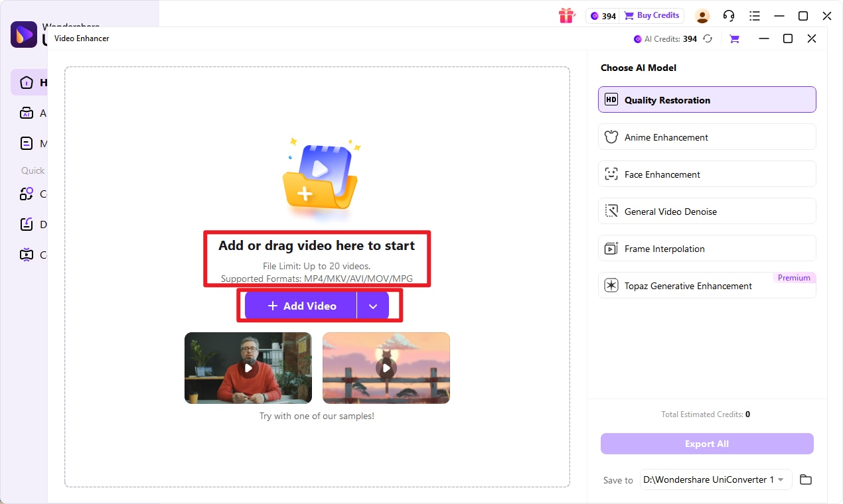
Task: Click the gift promotion icon in the toolbar
Action: [x=566, y=15]
